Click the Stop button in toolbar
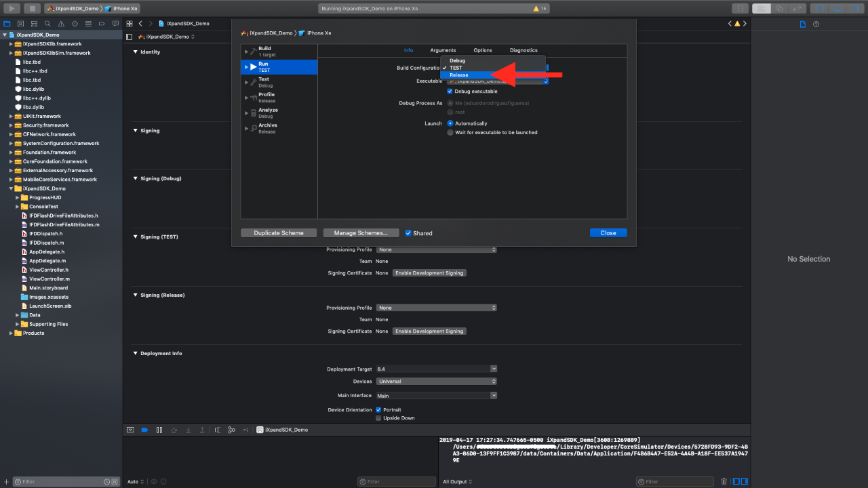Viewport: 868px width, 488px height. (x=33, y=8)
